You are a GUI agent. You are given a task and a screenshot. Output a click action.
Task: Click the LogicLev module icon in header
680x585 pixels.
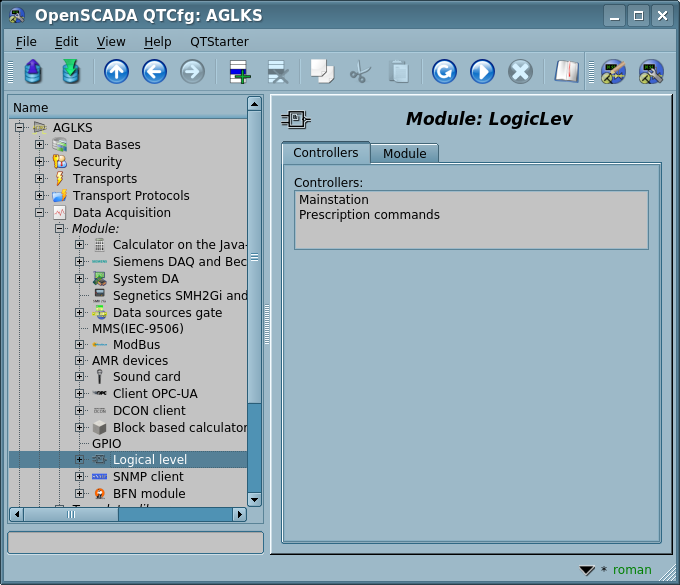tap(296, 119)
